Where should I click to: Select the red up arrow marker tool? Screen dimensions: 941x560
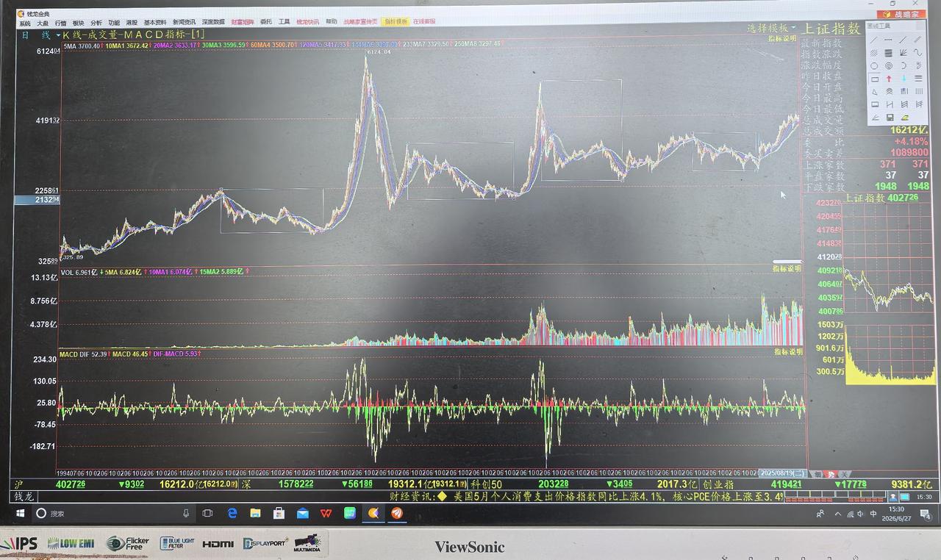pyautogui.click(x=889, y=79)
